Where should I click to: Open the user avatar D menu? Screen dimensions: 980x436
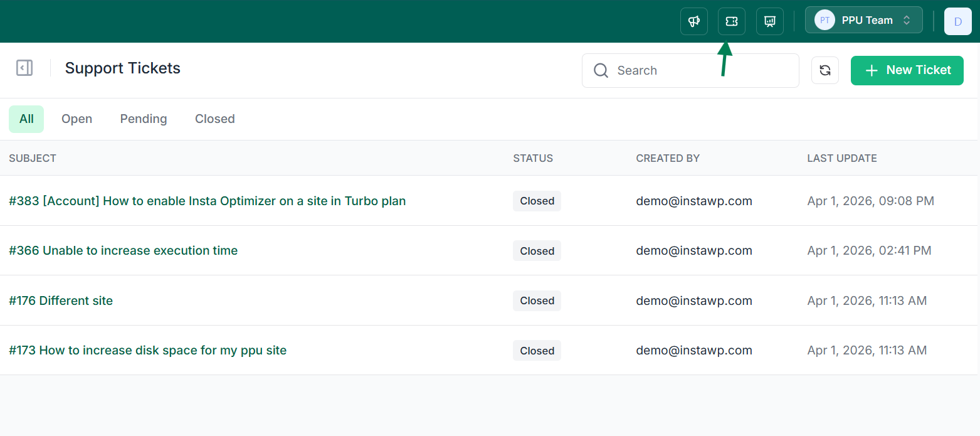coord(957,21)
